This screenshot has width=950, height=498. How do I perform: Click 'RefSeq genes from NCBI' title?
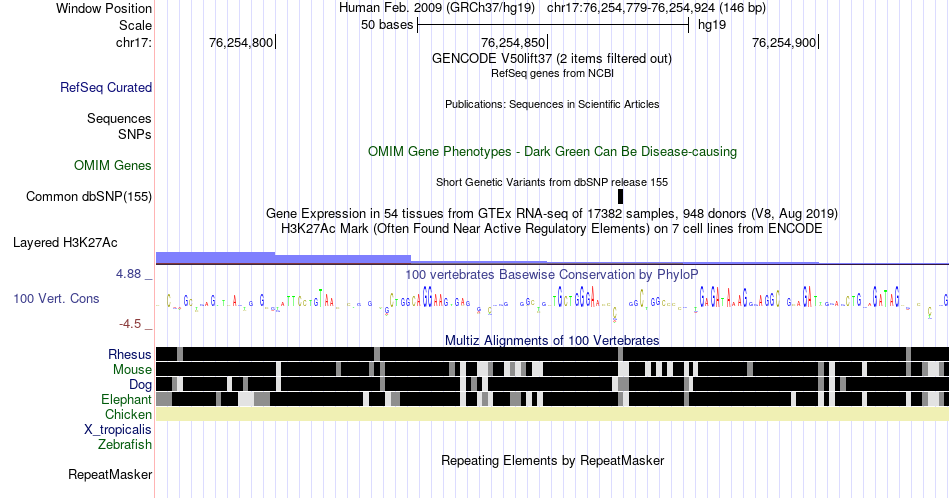click(552, 73)
